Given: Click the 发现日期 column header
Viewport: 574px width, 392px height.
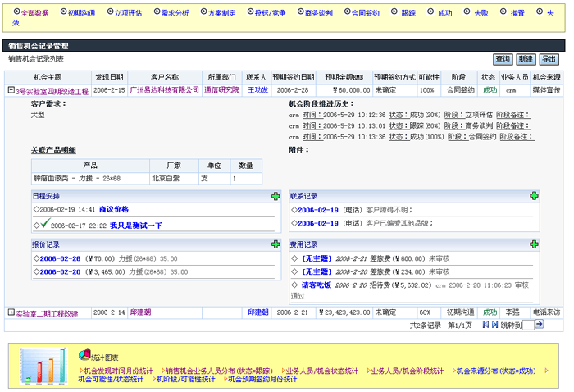Looking at the screenshot, I should coord(109,77).
